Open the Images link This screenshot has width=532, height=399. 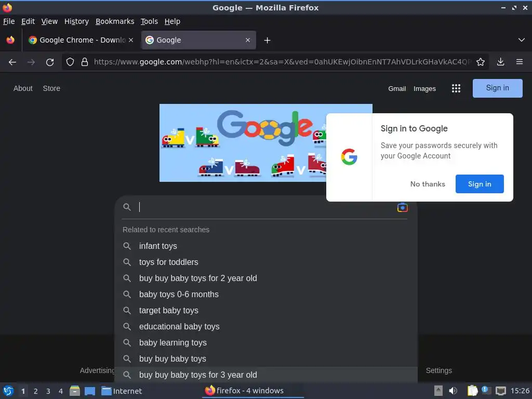click(x=424, y=88)
